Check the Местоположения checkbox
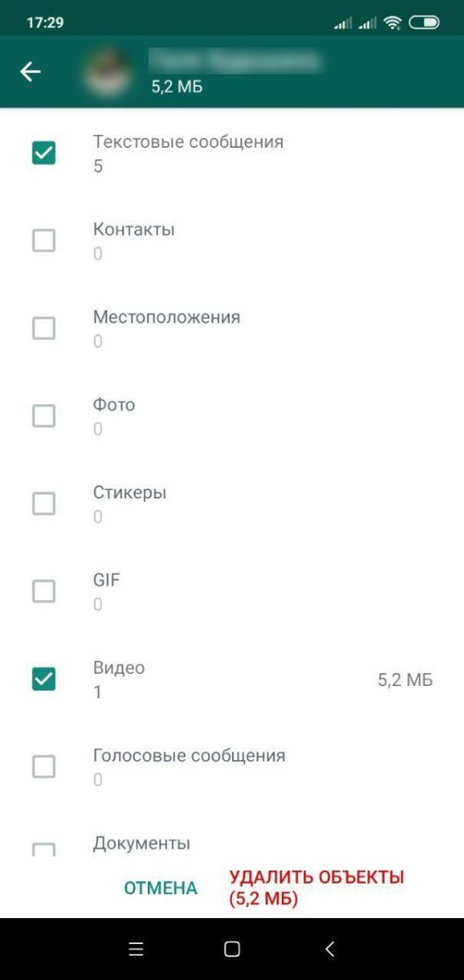 click(43, 328)
